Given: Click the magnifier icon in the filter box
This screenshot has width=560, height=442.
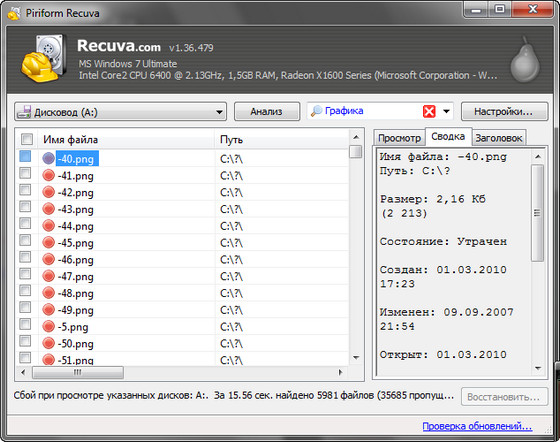Looking at the screenshot, I should (316, 111).
